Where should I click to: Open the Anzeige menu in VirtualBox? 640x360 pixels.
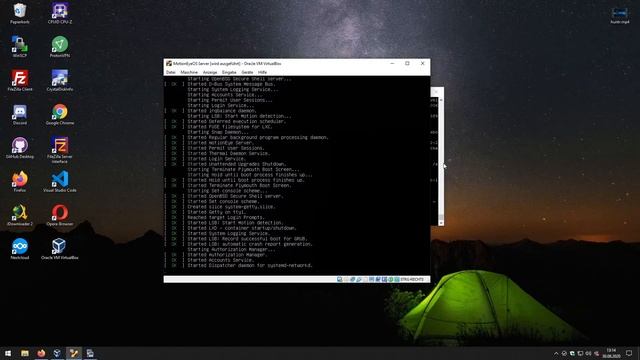tap(210, 72)
